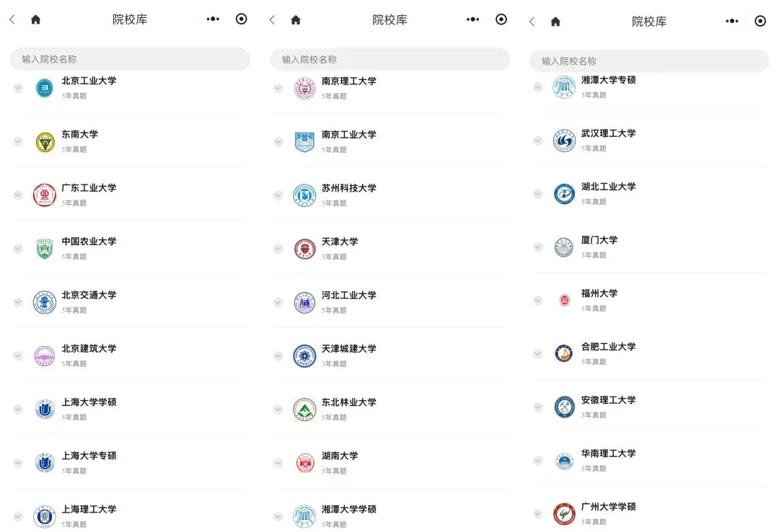Viewport: 779px width, 532px height.
Task: Click the 苏州科技大学 logo icon
Action: (304, 195)
